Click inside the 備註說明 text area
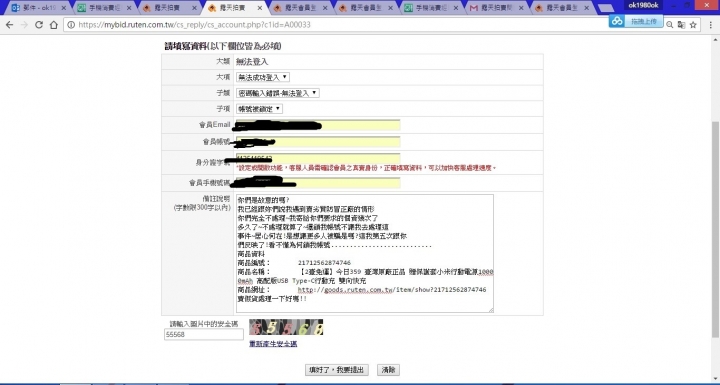The image size is (720, 385). 365,254
